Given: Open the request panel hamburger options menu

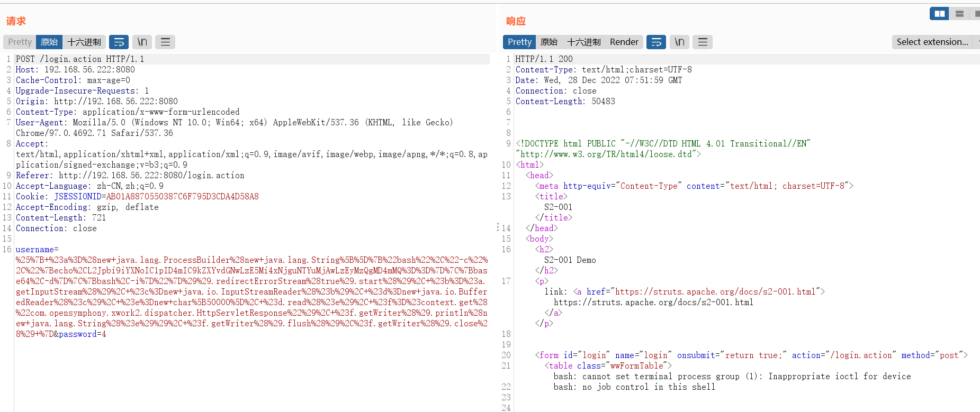Looking at the screenshot, I should [x=165, y=42].
